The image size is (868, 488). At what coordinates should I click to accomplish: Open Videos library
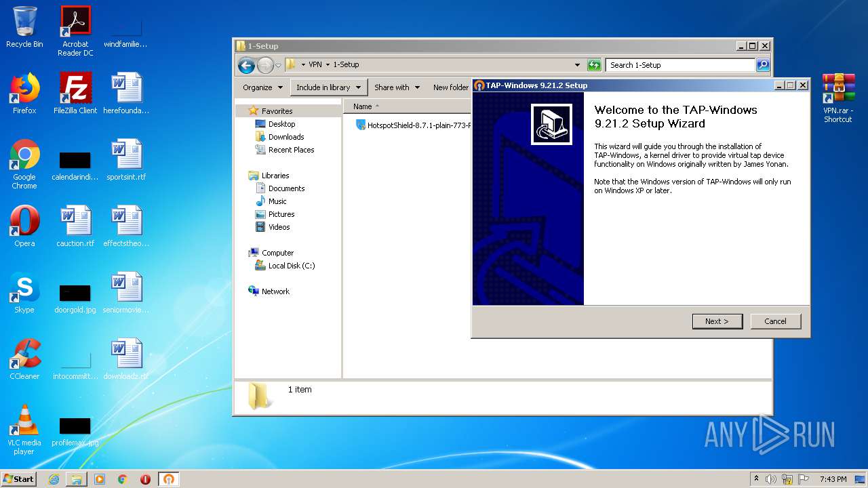pos(279,227)
